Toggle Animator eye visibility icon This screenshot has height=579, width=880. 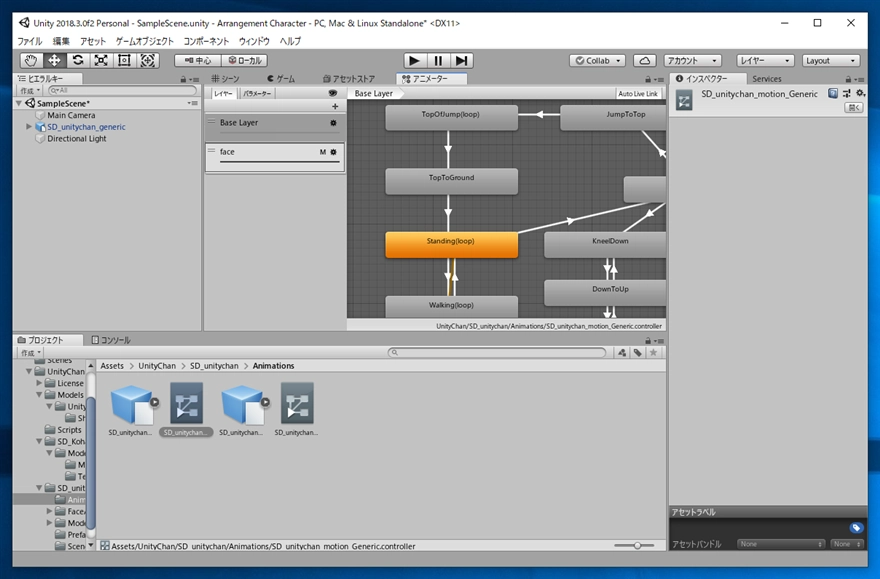(x=333, y=93)
